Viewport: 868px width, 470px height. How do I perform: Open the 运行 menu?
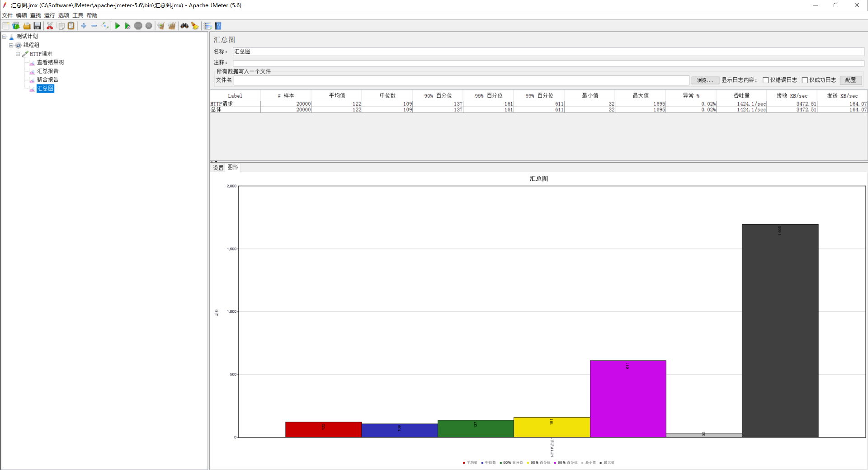point(49,15)
